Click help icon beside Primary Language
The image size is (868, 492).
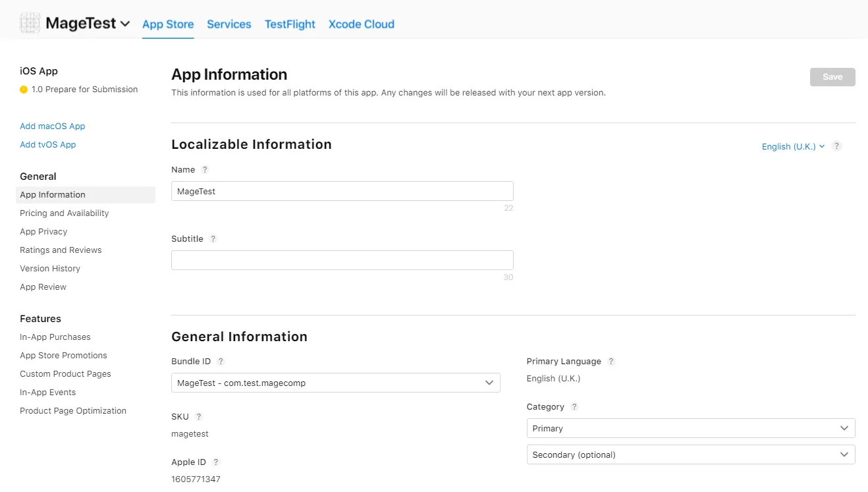pyautogui.click(x=611, y=362)
